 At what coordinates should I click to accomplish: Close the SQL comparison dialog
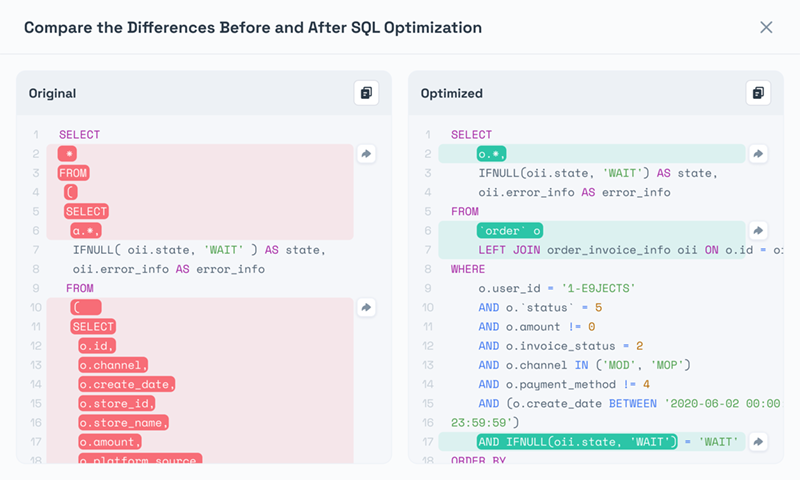coord(766,27)
